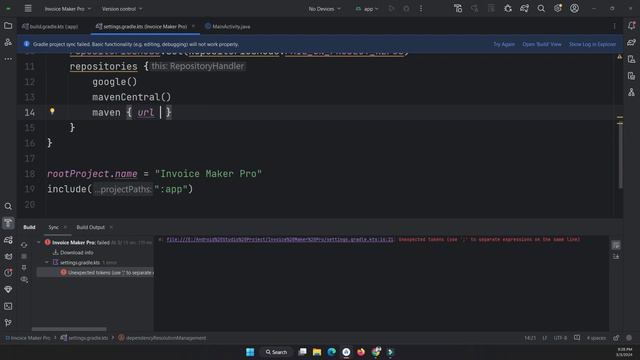Image resolution: width=640 pixels, height=360 pixels.
Task: Click Invoice Maker Pro breadcrumb in status bar
Action: [28, 338]
